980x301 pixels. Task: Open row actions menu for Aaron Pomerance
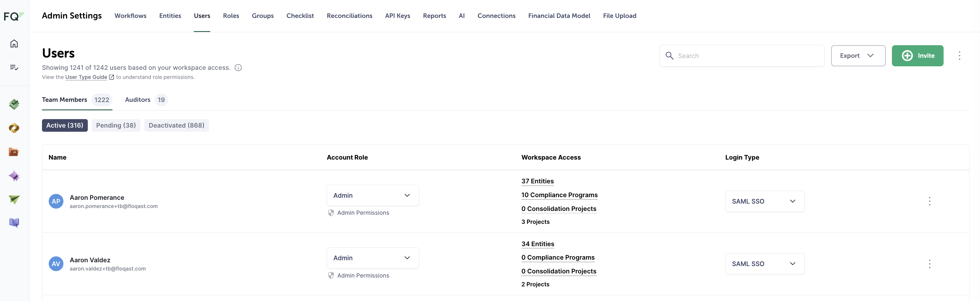point(930,202)
